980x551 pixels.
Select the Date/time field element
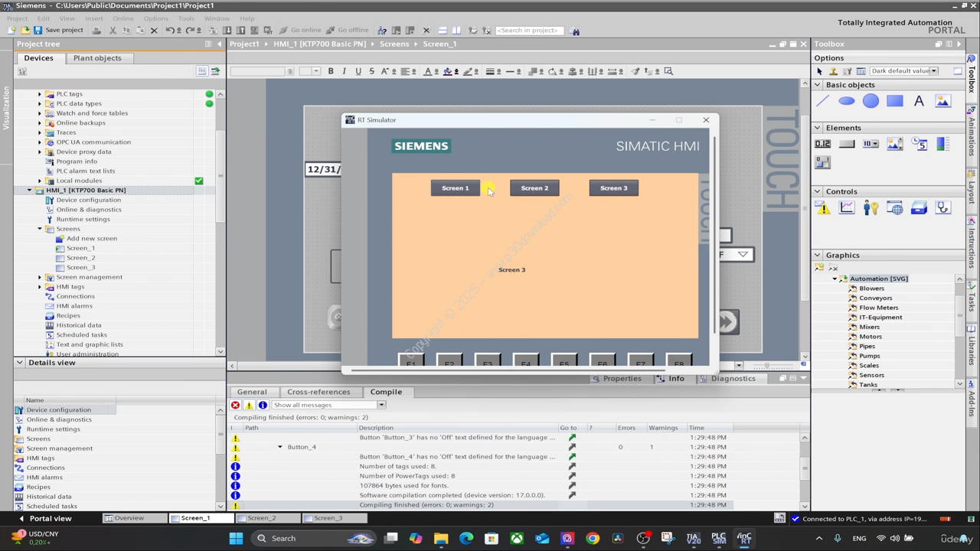coord(919,144)
